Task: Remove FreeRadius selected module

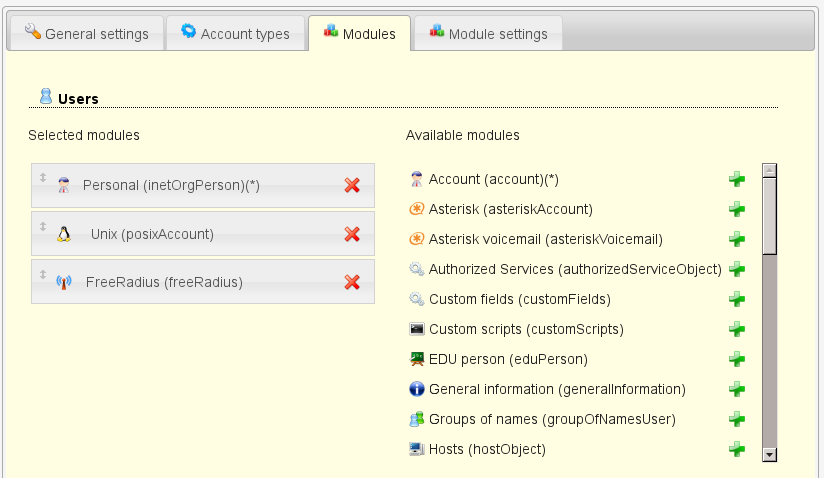Action: click(x=352, y=282)
